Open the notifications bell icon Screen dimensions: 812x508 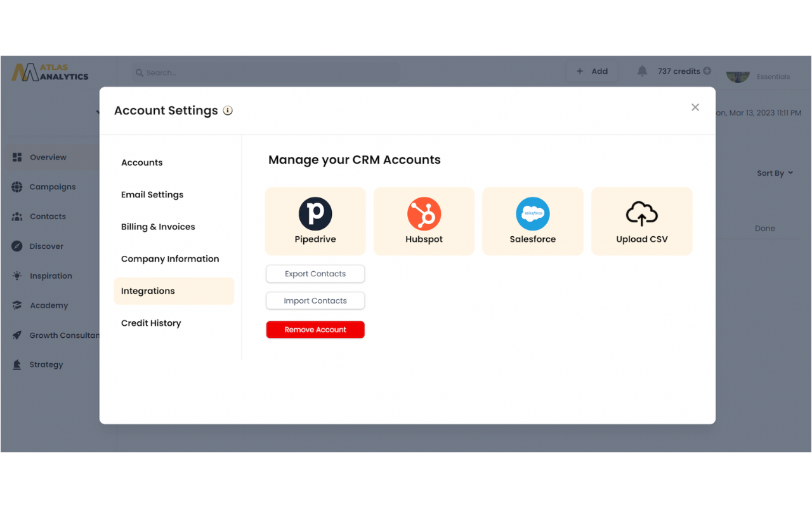coord(642,71)
